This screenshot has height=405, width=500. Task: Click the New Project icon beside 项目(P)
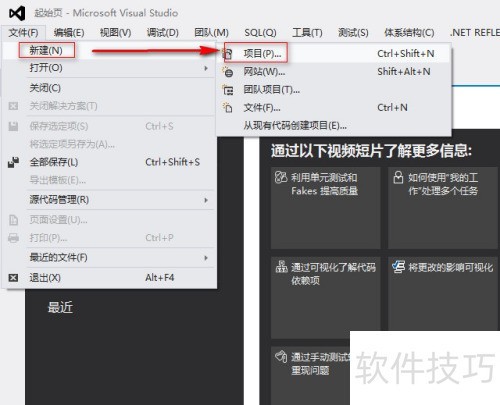tap(228, 53)
